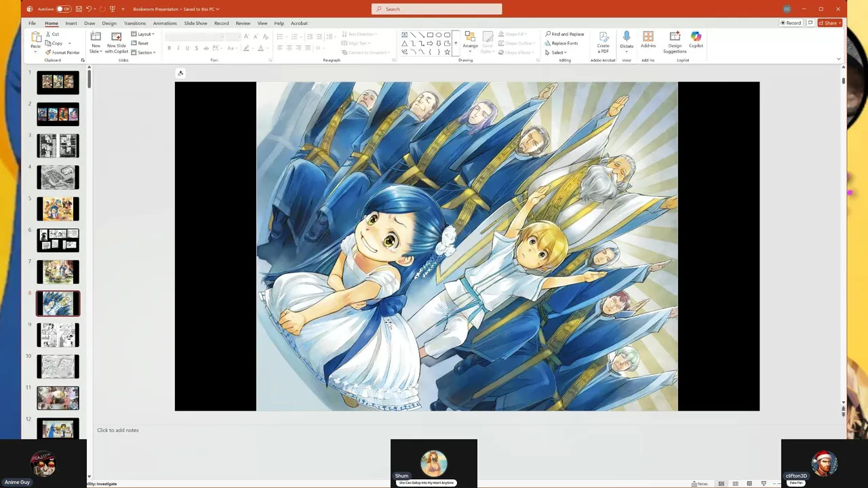Activate the Format Painter
The height and width of the screenshot is (488, 868).
[x=62, y=52]
